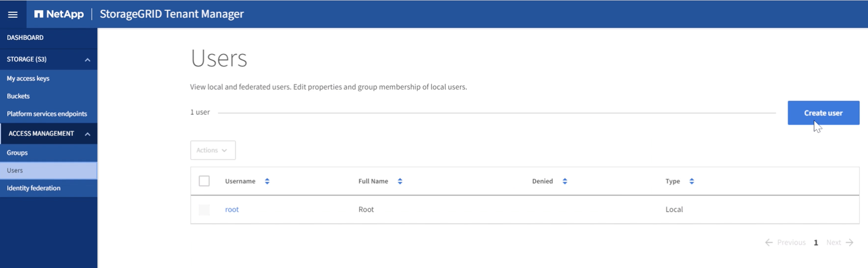The width and height of the screenshot is (868, 268).
Task: Expand the Actions dropdown menu
Action: pyautogui.click(x=213, y=150)
